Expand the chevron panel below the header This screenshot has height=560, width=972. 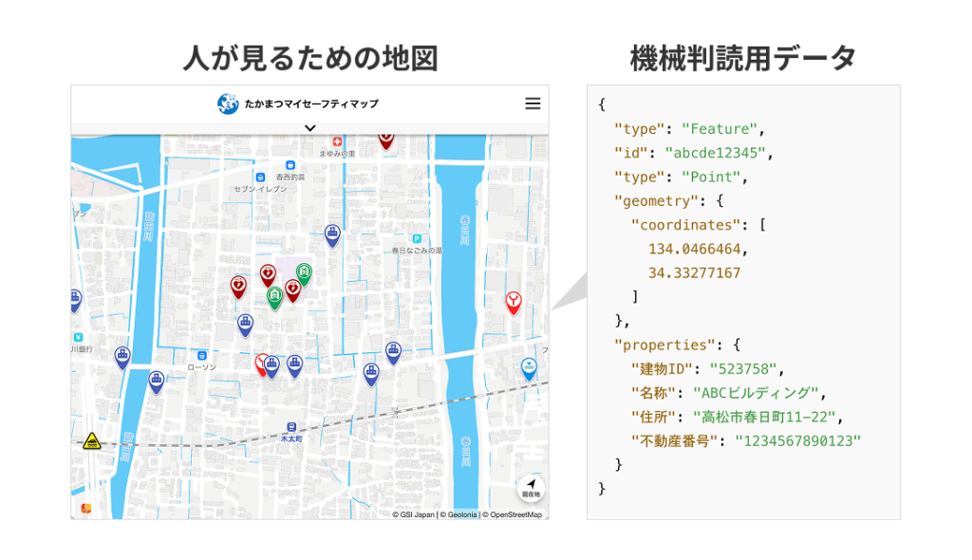coord(309,127)
